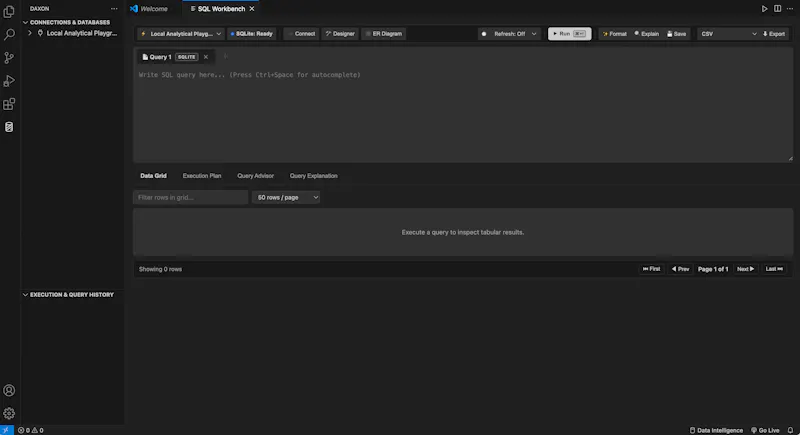Split the editor with the layout icon

coord(777,9)
